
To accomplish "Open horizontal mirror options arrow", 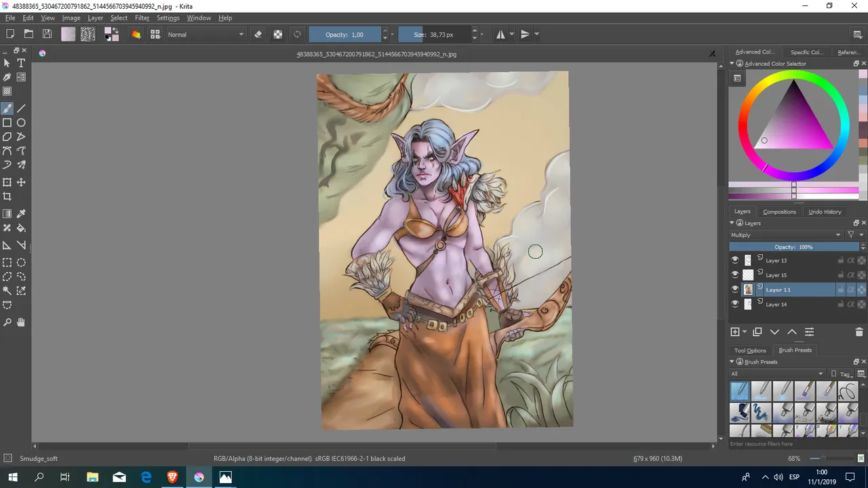I will coord(511,35).
